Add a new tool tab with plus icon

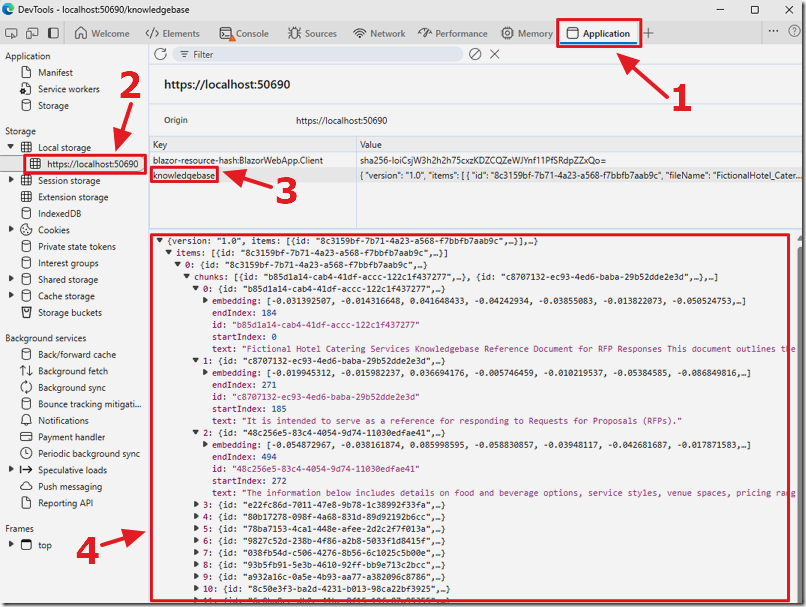tap(648, 33)
